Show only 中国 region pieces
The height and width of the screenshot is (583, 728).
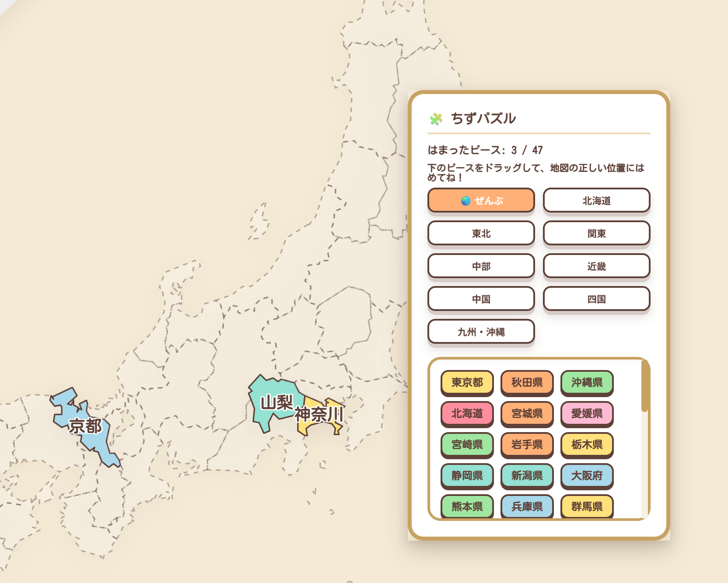coord(481,299)
